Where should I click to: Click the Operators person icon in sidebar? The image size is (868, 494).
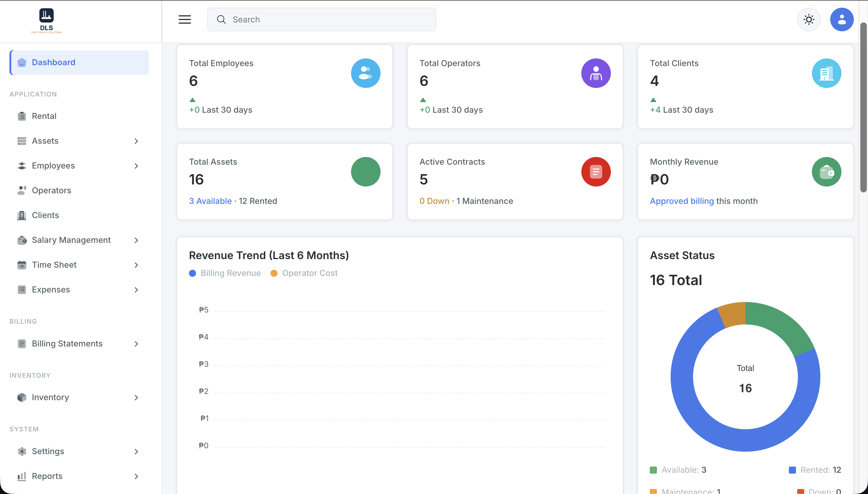click(22, 190)
